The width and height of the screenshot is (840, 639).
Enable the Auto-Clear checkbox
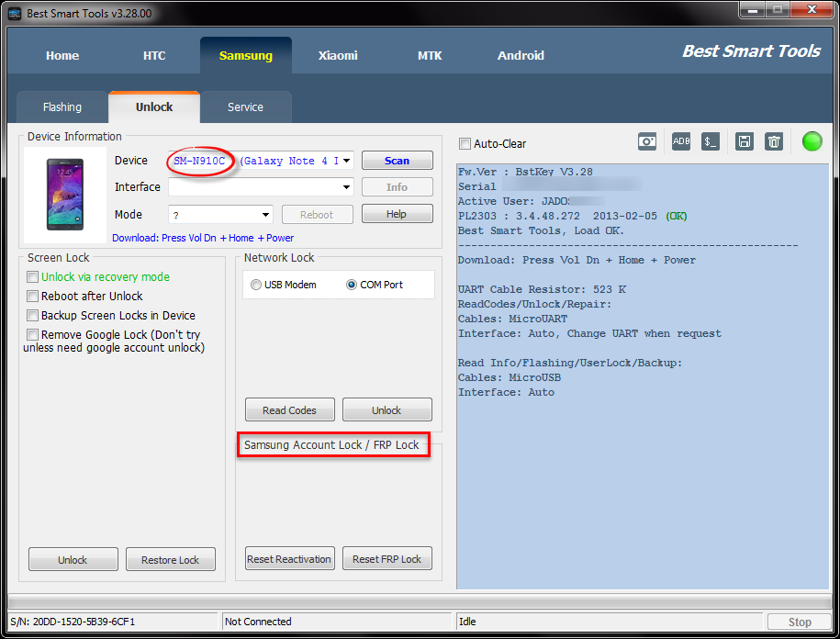coord(465,143)
